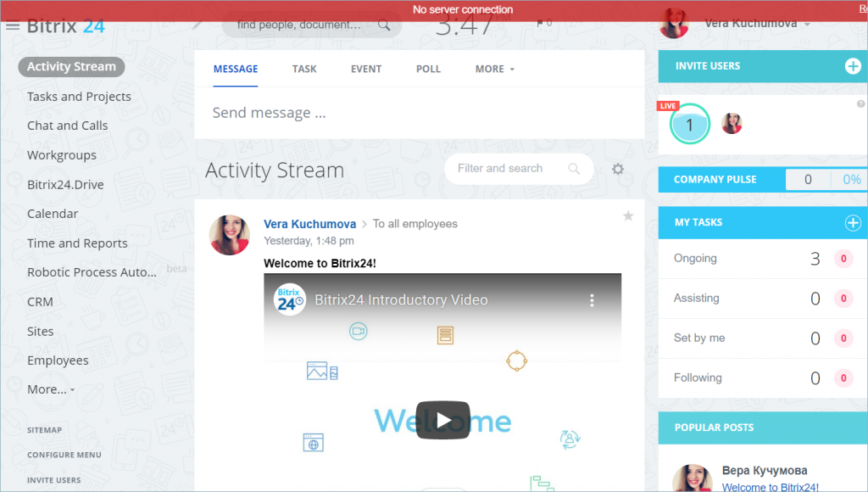Screen dimensions: 868x492
Task: Open the Employees section
Action: coord(58,361)
